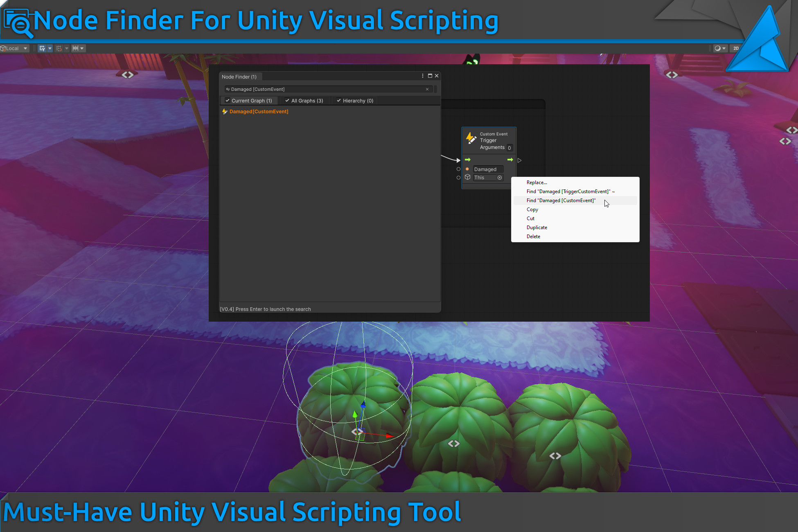Click the Arguments count field on node
Screen dimensions: 798x532
(509, 148)
